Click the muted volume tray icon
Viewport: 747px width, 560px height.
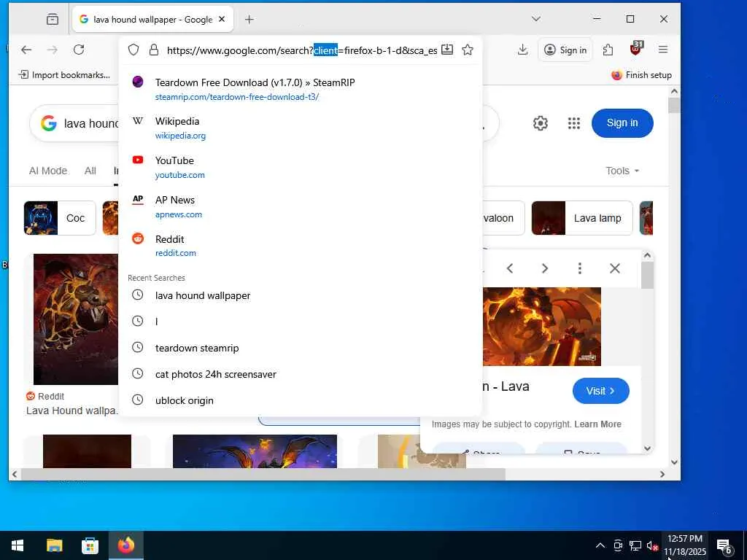point(652,545)
